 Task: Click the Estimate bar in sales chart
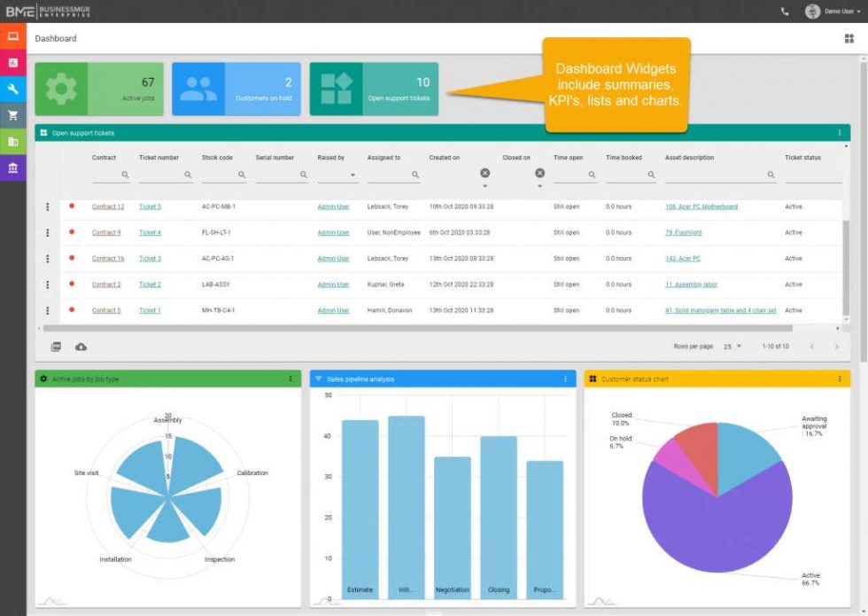(360, 510)
